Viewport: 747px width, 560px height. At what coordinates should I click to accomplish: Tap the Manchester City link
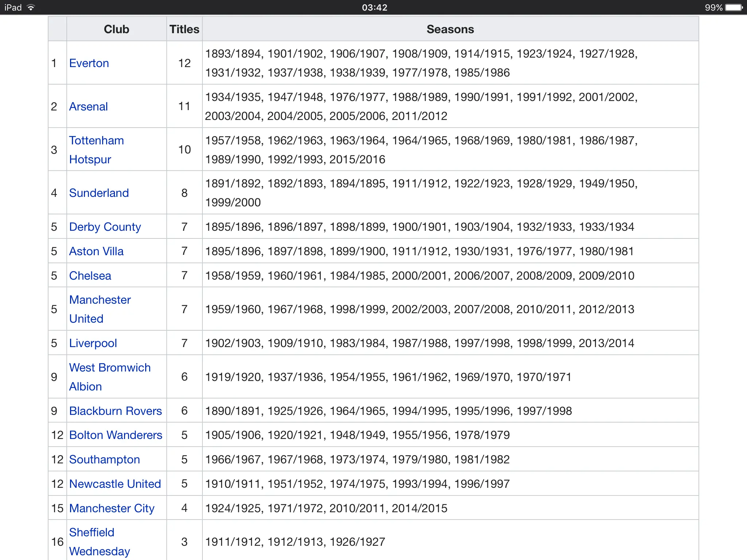(x=112, y=508)
